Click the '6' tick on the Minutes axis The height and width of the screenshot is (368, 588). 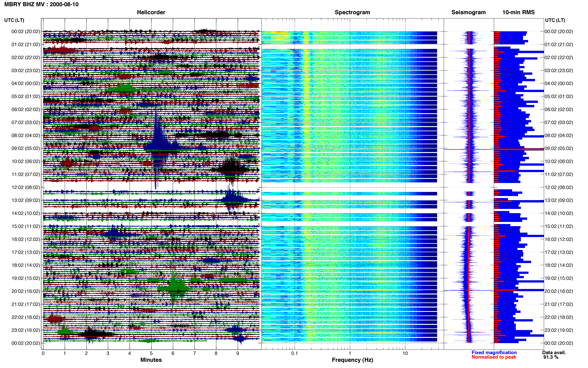pyautogui.click(x=173, y=353)
